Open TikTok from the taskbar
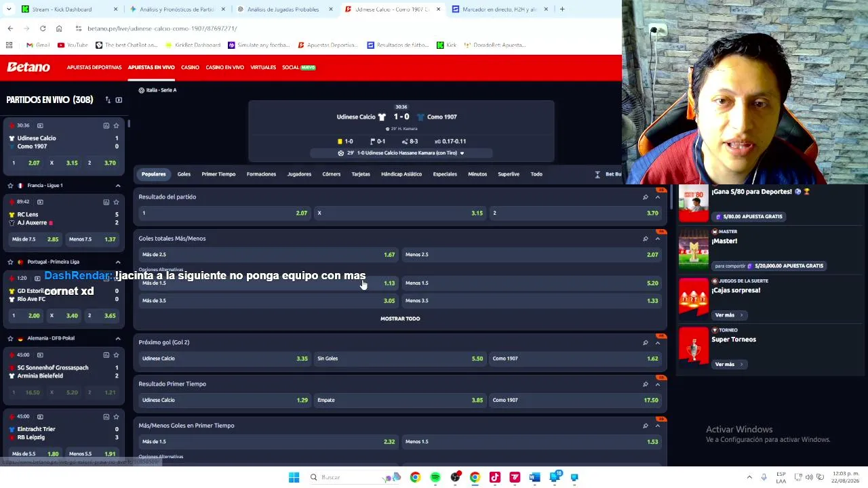Viewport: 868px width, 488px height. pos(495,477)
